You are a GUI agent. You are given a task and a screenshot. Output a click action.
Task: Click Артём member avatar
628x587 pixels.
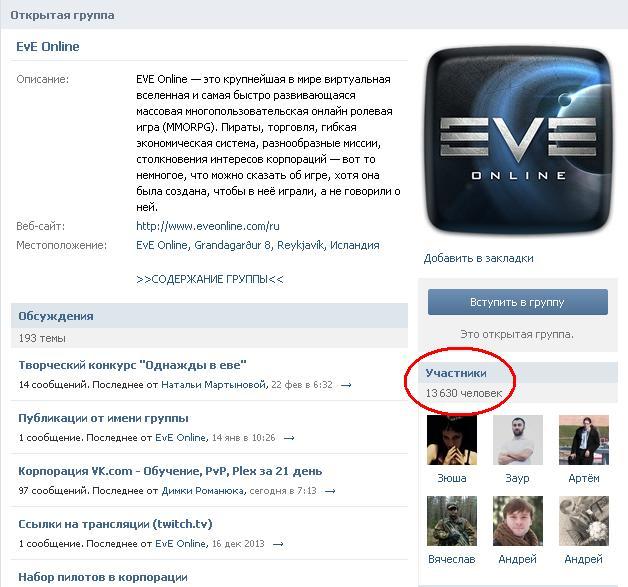[584, 440]
